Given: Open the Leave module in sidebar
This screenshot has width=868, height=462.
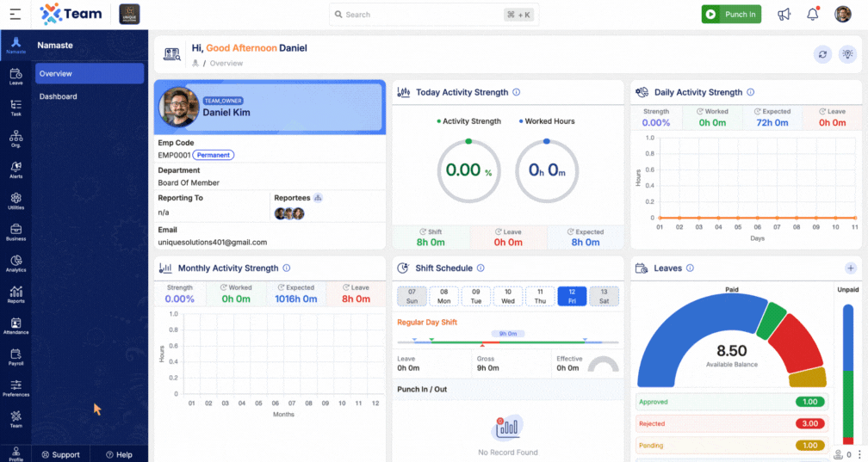Looking at the screenshot, I should coord(15,77).
